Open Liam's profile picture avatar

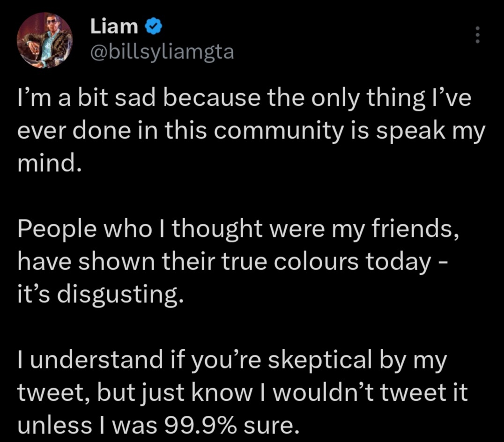pyautogui.click(x=44, y=40)
